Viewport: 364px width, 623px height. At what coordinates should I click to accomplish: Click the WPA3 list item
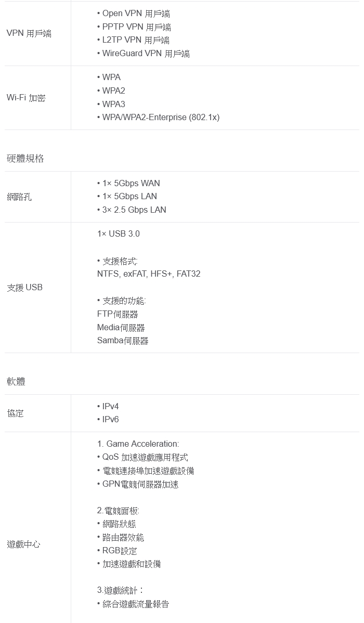click(113, 104)
